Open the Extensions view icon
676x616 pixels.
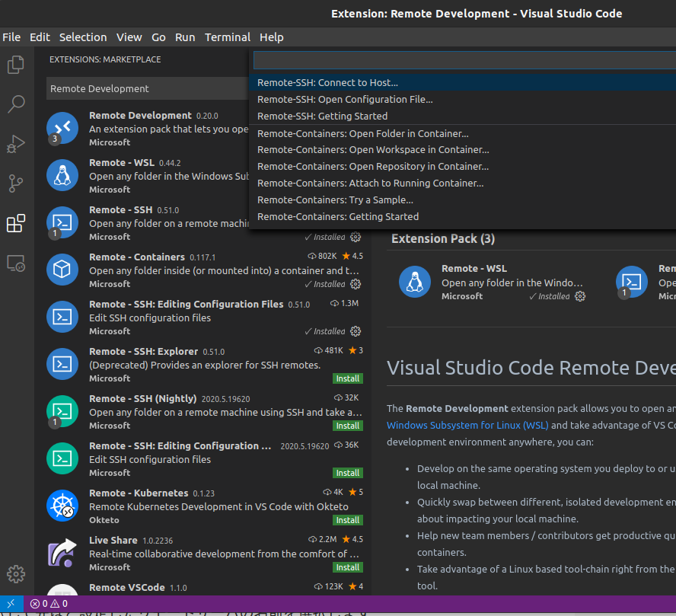[16, 223]
